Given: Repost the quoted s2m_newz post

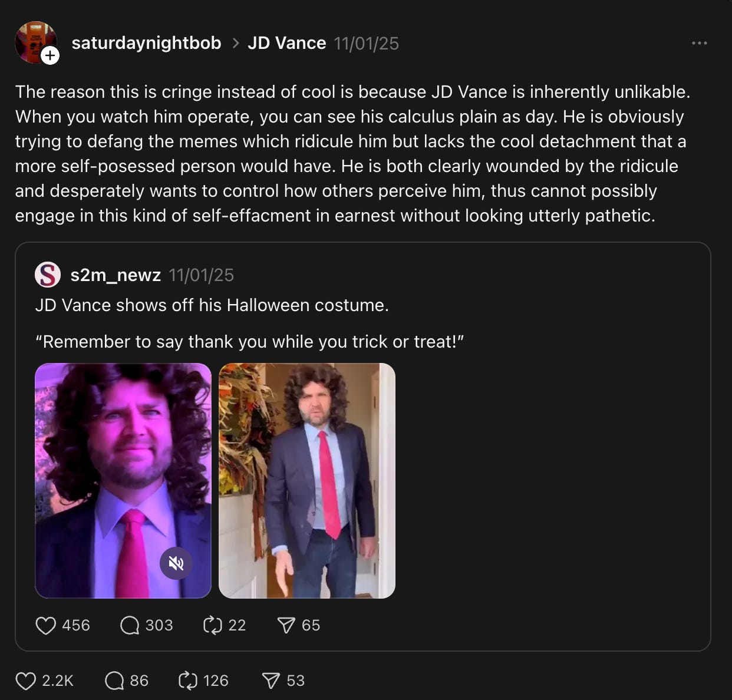Looking at the screenshot, I should coord(213,625).
